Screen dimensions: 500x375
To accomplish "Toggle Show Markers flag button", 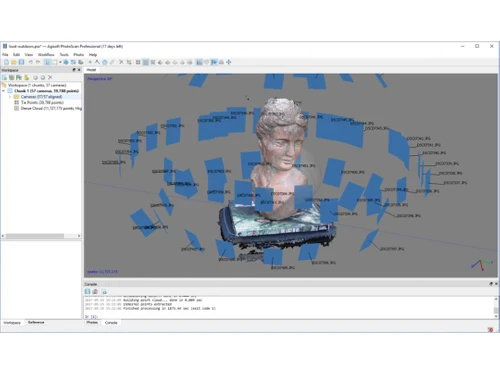I will 214,62.
